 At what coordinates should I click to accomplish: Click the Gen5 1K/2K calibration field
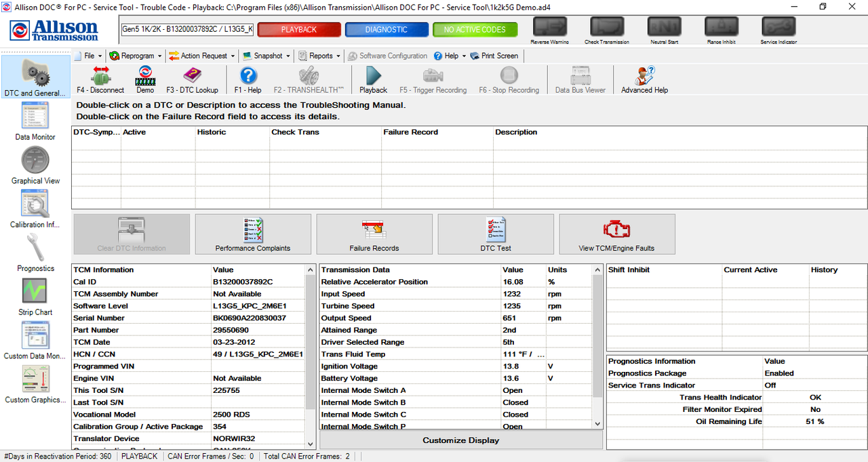pyautogui.click(x=187, y=30)
